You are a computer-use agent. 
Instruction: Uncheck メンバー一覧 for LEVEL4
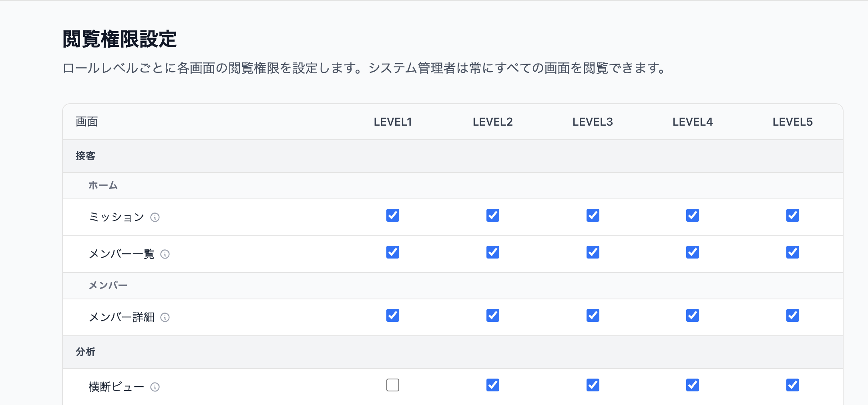pyautogui.click(x=693, y=252)
